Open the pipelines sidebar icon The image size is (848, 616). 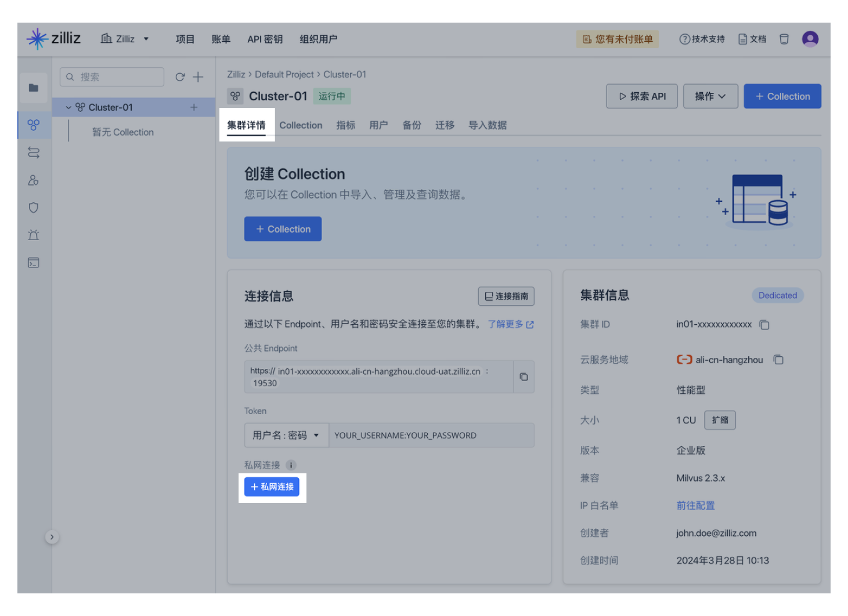(34, 153)
